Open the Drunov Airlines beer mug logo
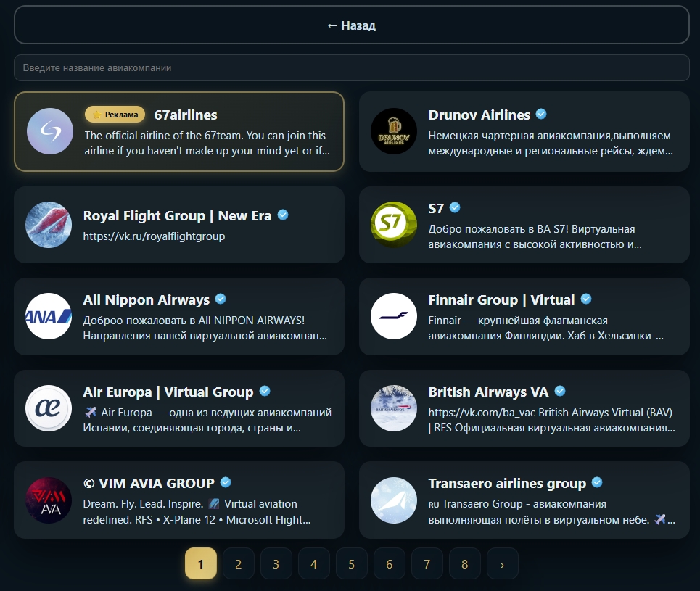The width and height of the screenshot is (700, 591). (x=394, y=131)
